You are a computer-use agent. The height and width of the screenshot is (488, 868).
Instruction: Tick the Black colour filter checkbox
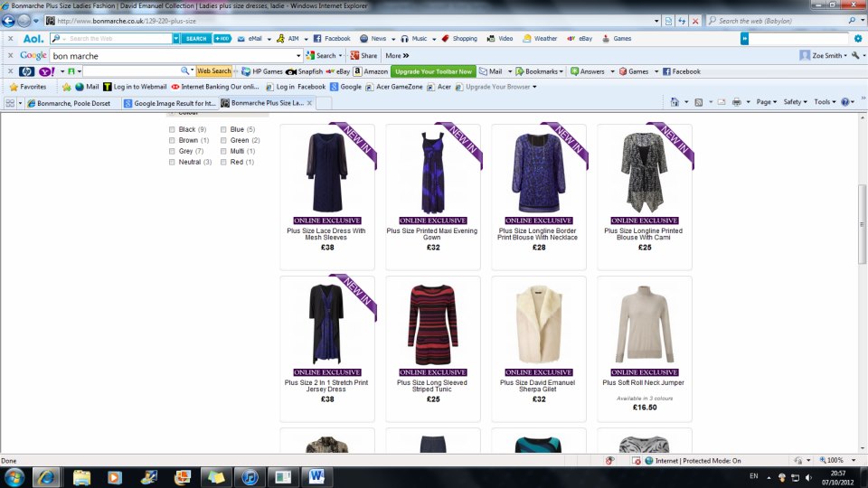coord(172,130)
